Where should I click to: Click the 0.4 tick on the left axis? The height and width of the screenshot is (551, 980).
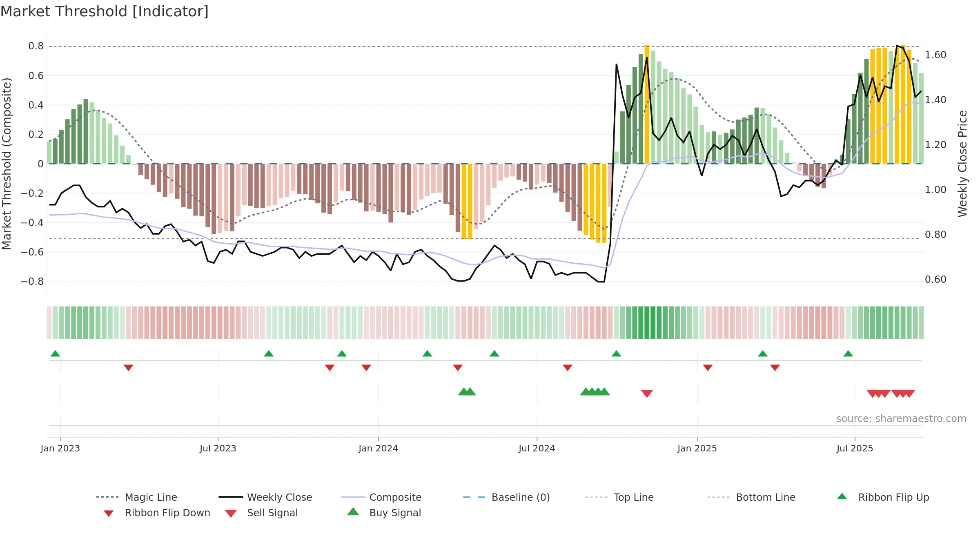click(x=36, y=105)
